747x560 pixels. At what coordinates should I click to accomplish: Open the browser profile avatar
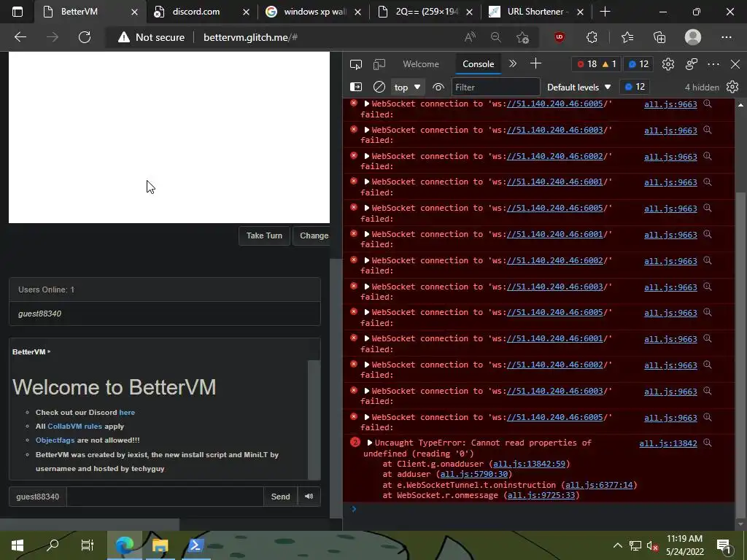693,37
